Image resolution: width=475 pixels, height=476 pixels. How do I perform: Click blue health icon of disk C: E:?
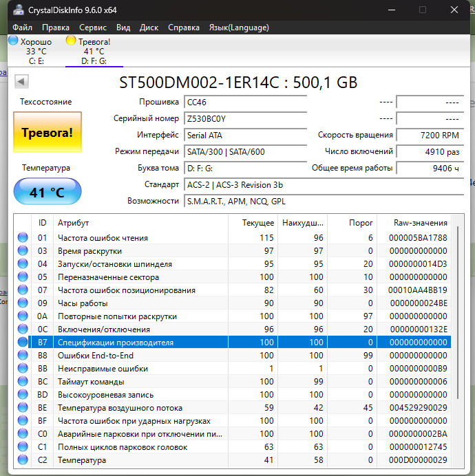[x=13, y=41]
